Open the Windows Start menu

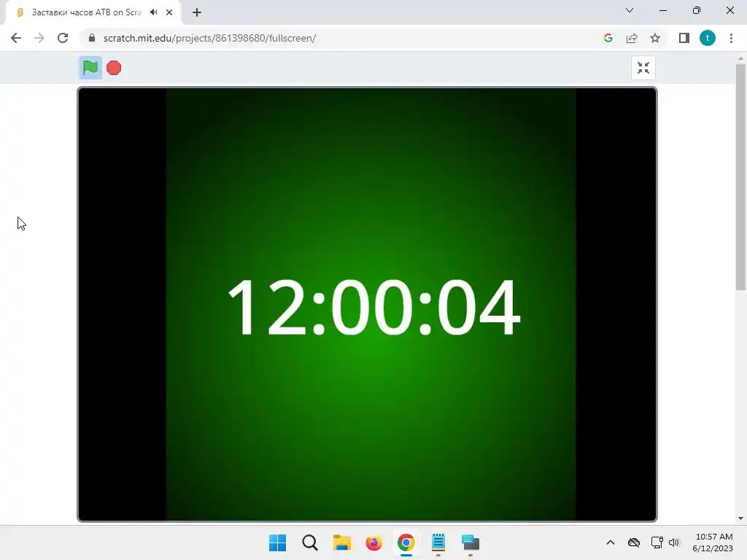click(x=277, y=542)
